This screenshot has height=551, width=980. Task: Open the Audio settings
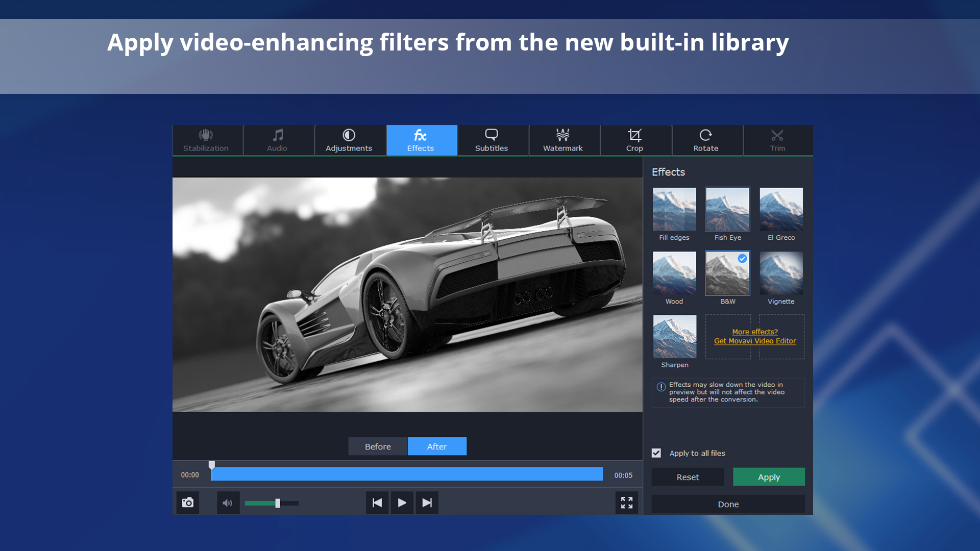(277, 140)
